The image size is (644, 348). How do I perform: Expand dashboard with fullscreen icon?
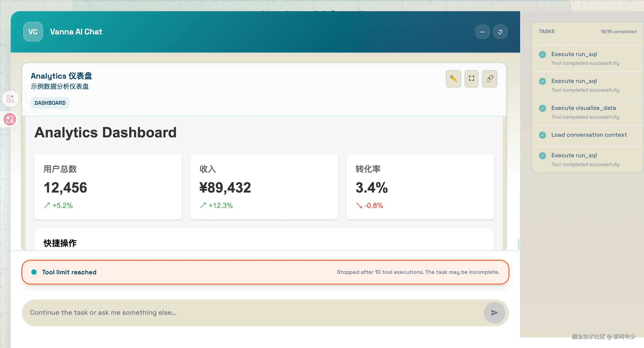(471, 79)
